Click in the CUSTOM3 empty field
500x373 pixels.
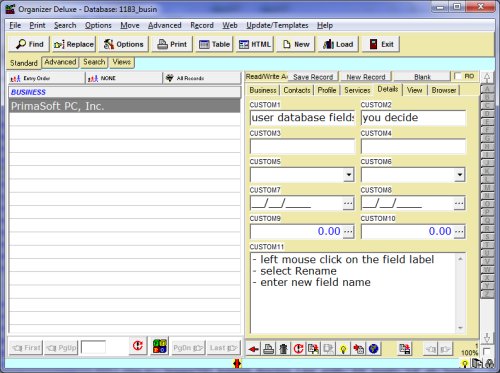coord(302,146)
